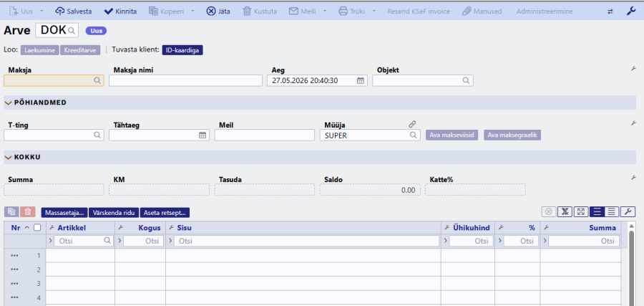Click into the Maksja nimi field

click(x=185, y=80)
